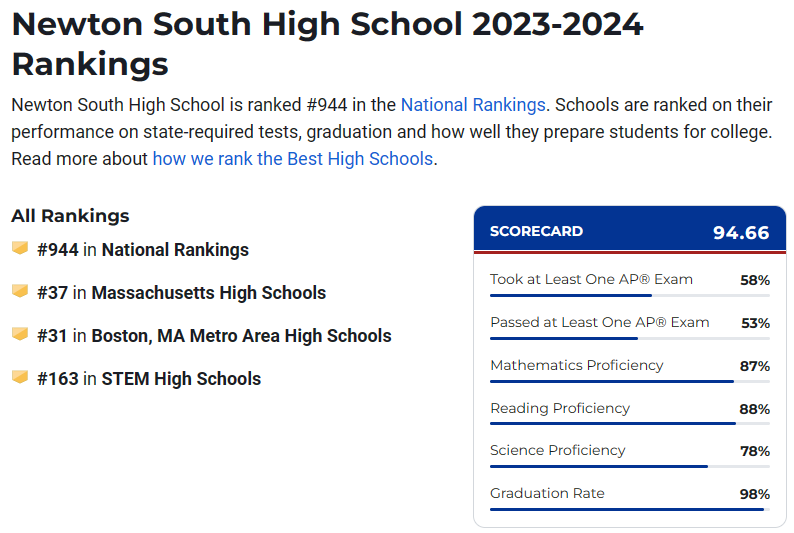Click the Passed at Least One AP Exam bar

tap(630, 338)
